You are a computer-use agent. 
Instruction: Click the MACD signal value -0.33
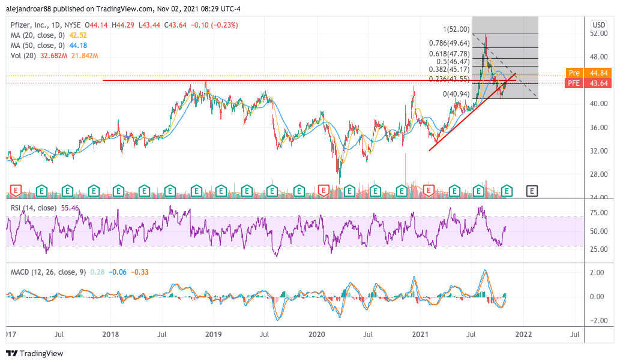tap(140, 272)
